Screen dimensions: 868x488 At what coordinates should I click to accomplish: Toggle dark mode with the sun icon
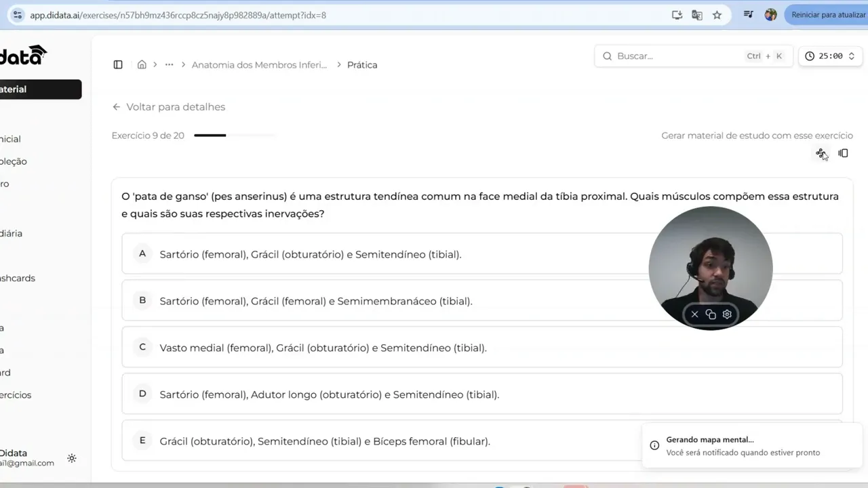pyautogui.click(x=72, y=458)
